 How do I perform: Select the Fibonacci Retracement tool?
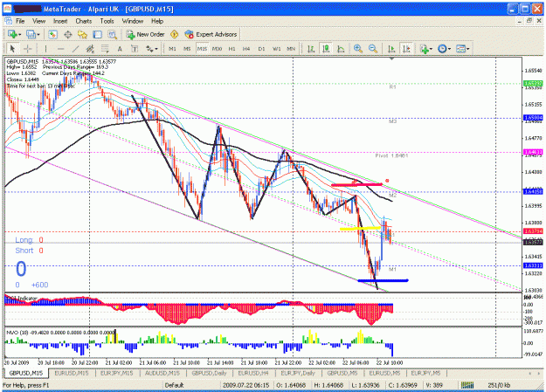tap(105, 49)
